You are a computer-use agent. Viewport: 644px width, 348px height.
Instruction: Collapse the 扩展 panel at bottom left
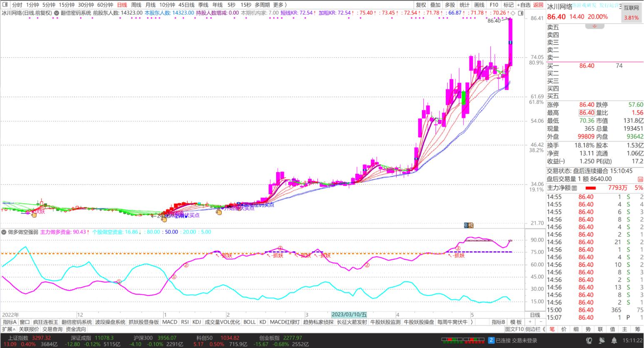pyautogui.click(x=8, y=329)
